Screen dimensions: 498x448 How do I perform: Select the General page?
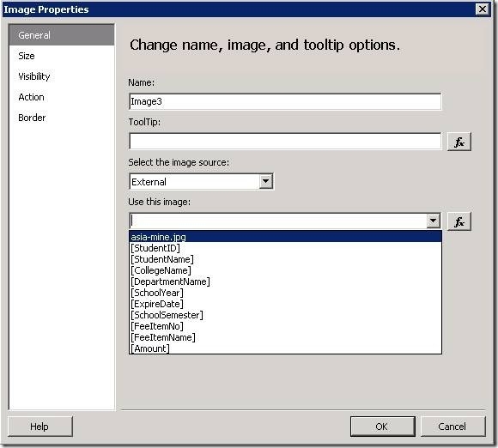point(62,35)
